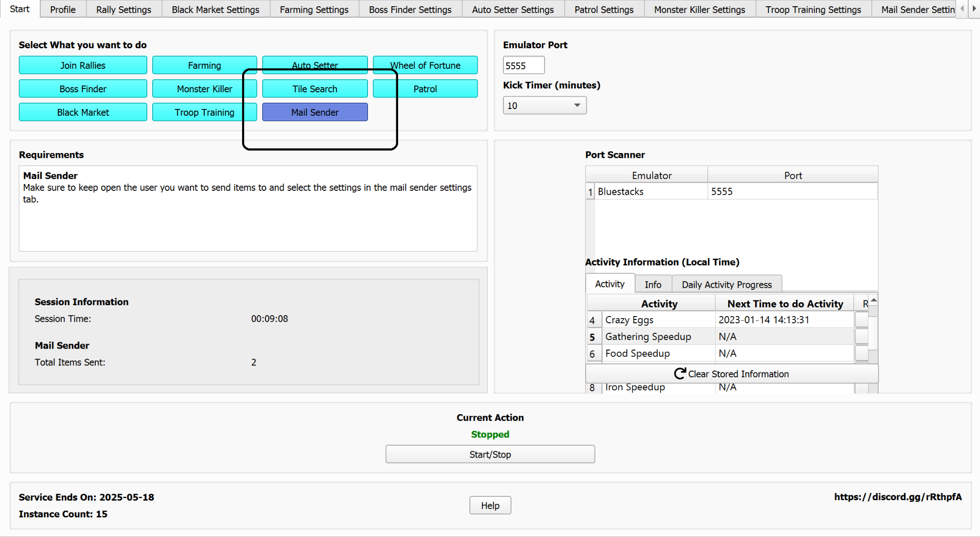The width and height of the screenshot is (980, 537).
Task: Click the Gathering Speedup row R-column button
Action: pos(861,336)
